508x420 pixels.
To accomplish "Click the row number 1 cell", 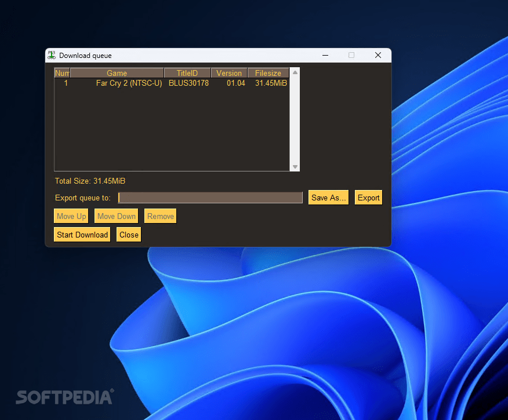I will (66, 83).
